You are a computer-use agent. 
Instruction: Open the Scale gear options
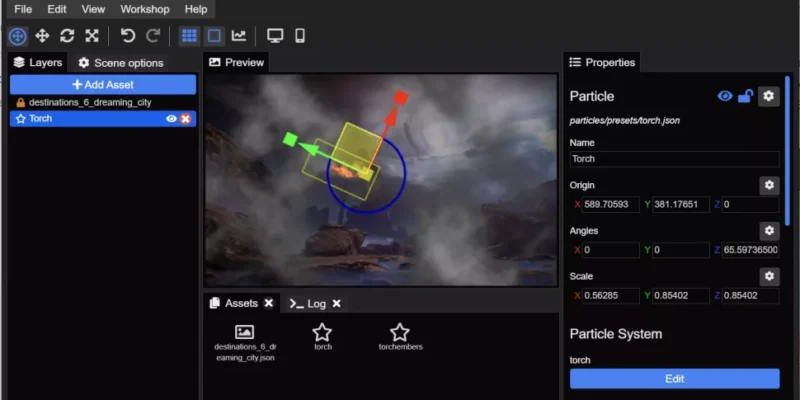pos(768,276)
